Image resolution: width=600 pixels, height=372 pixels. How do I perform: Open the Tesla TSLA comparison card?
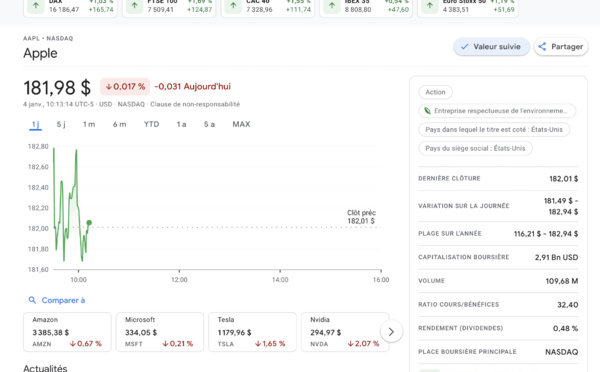click(253, 332)
